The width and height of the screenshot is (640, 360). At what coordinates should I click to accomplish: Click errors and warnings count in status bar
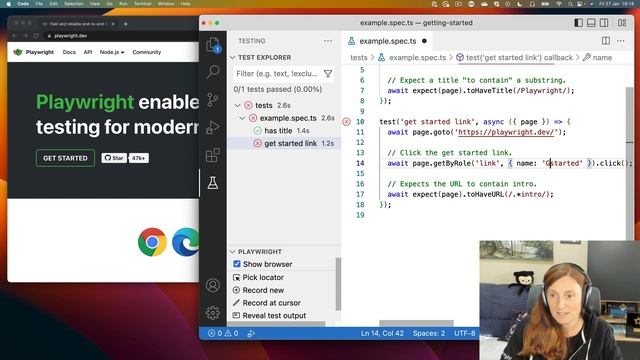(x=223, y=333)
